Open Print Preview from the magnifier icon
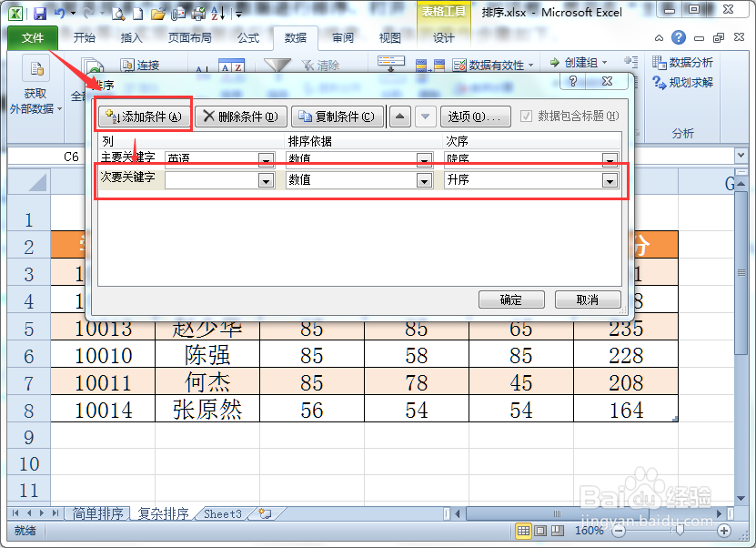 (x=118, y=13)
